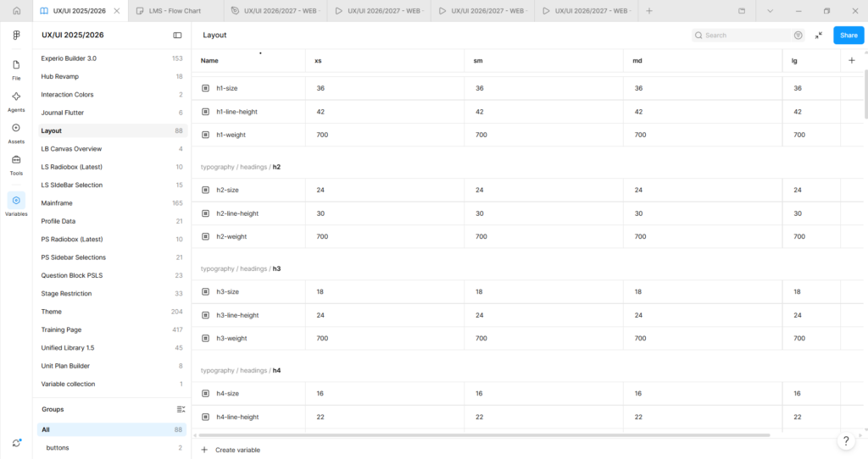Expand the tab list dropdown chevron
868x459 pixels.
click(x=770, y=10)
